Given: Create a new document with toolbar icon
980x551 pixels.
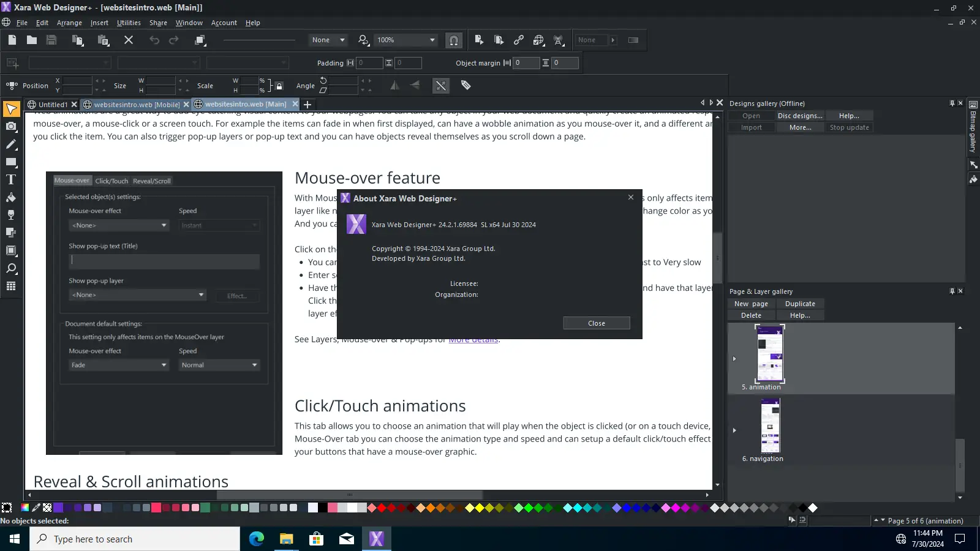Looking at the screenshot, I should coord(12,40).
